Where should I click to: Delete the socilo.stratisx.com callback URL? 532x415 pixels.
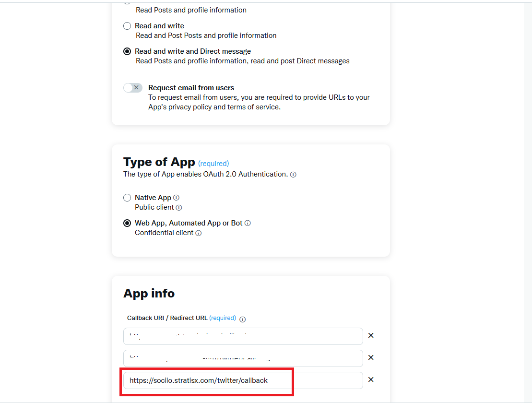tap(371, 379)
